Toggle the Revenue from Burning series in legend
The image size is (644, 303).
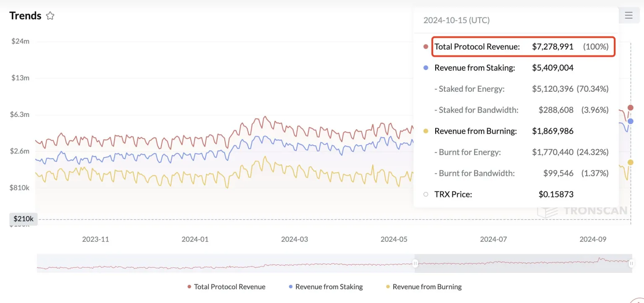pos(426,287)
